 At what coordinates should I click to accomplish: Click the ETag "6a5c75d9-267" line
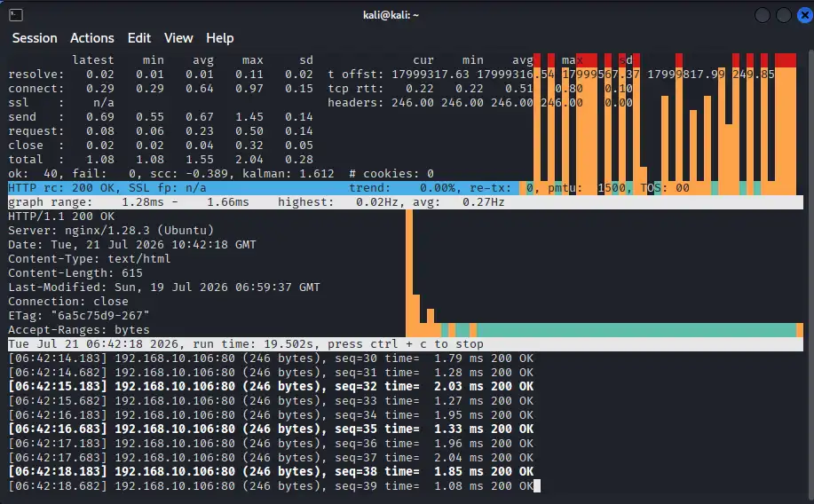[78, 316]
